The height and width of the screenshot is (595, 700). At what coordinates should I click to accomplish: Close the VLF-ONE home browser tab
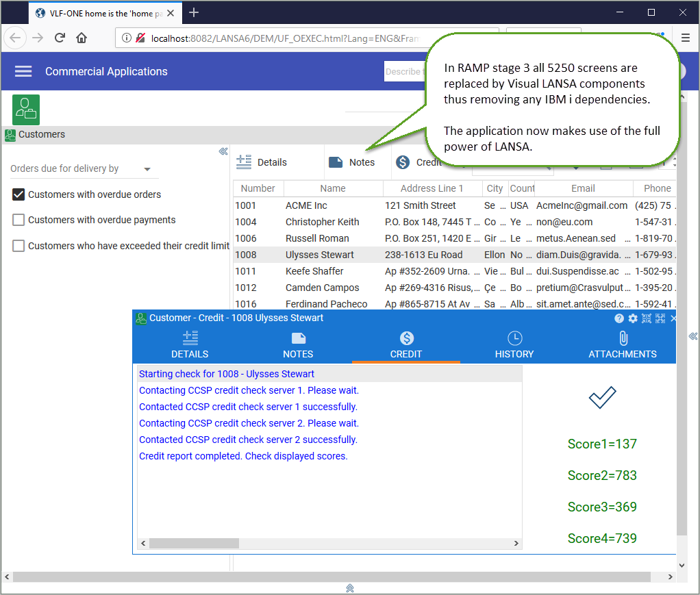pyautogui.click(x=171, y=14)
